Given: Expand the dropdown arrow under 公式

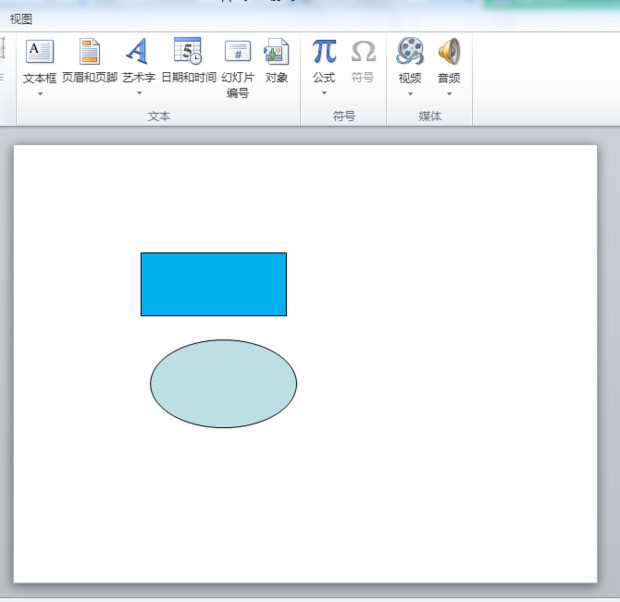Looking at the screenshot, I should (324, 94).
